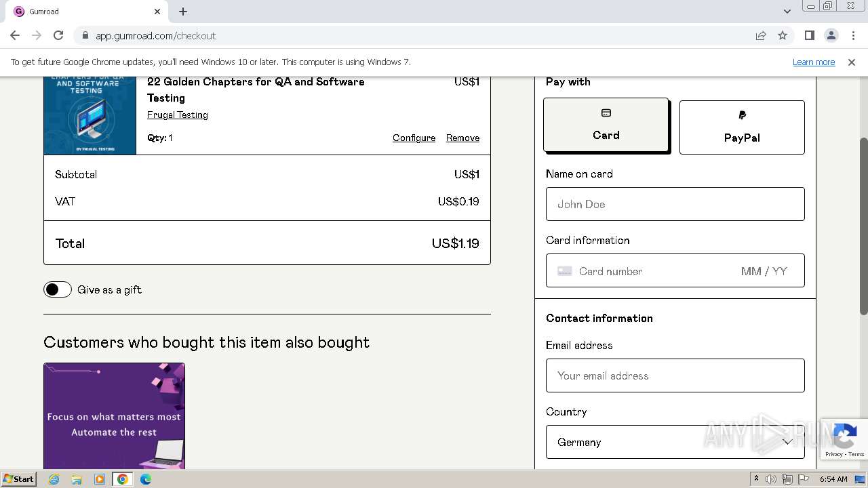Expand the Country dropdown showing Germany
868x488 pixels.
[675, 442]
